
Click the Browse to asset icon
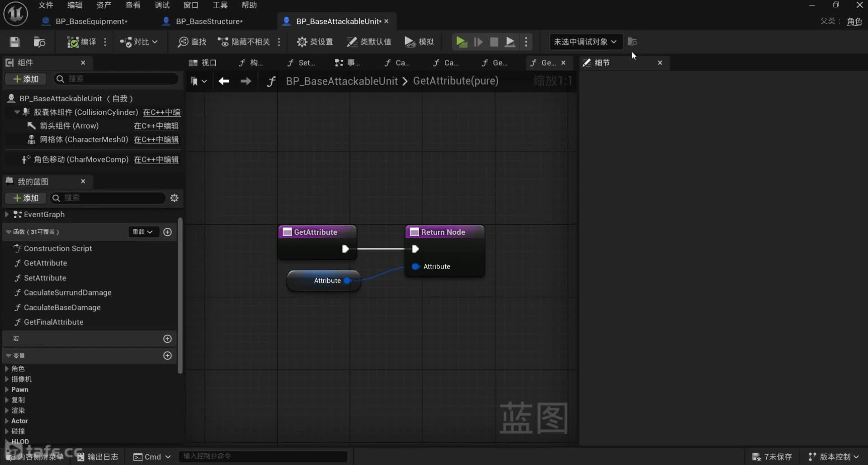[x=39, y=42]
